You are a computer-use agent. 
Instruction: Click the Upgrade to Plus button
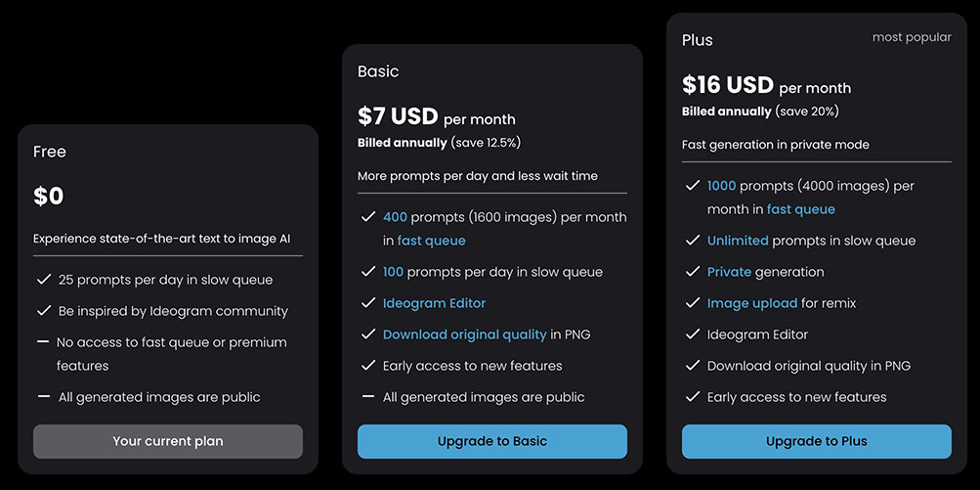(x=816, y=441)
